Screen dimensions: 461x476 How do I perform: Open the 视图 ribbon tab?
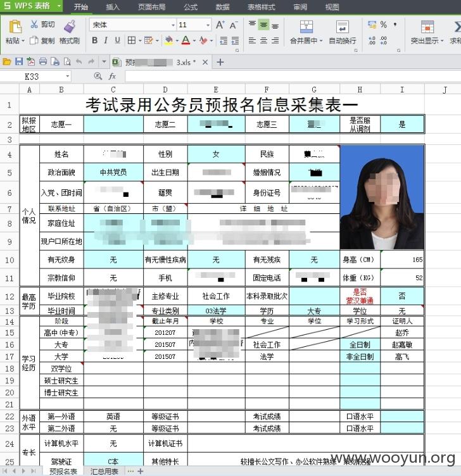(332, 7)
